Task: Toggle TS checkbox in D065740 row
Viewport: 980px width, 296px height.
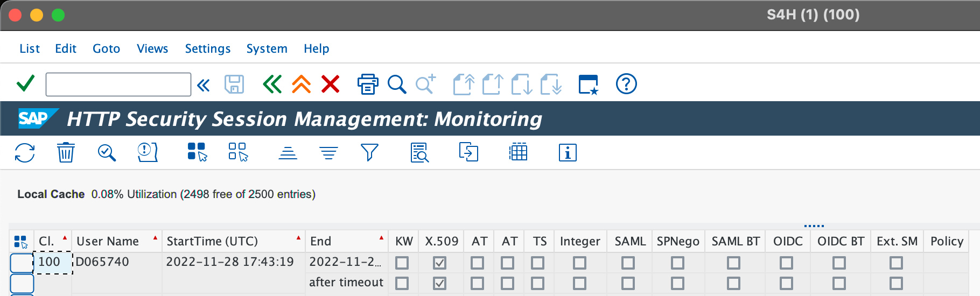Action: (538, 263)
